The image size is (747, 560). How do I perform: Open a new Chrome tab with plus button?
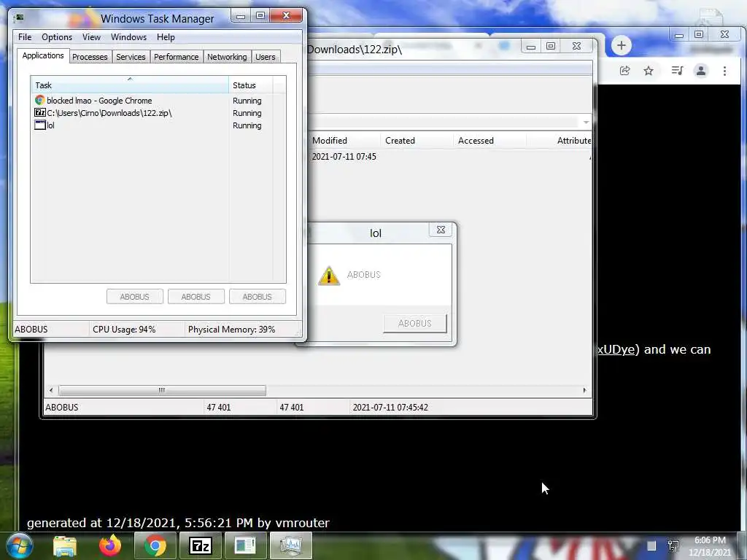[x=622, y=46]
